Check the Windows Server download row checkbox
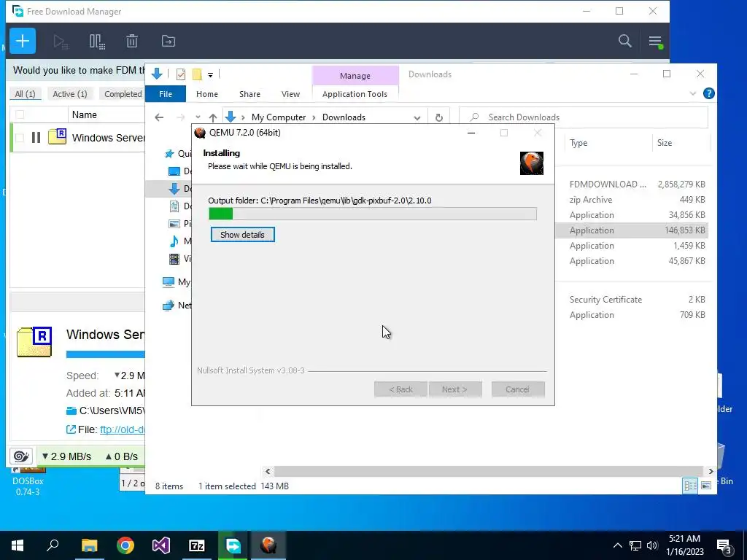The image size is (747, 560). [x=20, y=138]
